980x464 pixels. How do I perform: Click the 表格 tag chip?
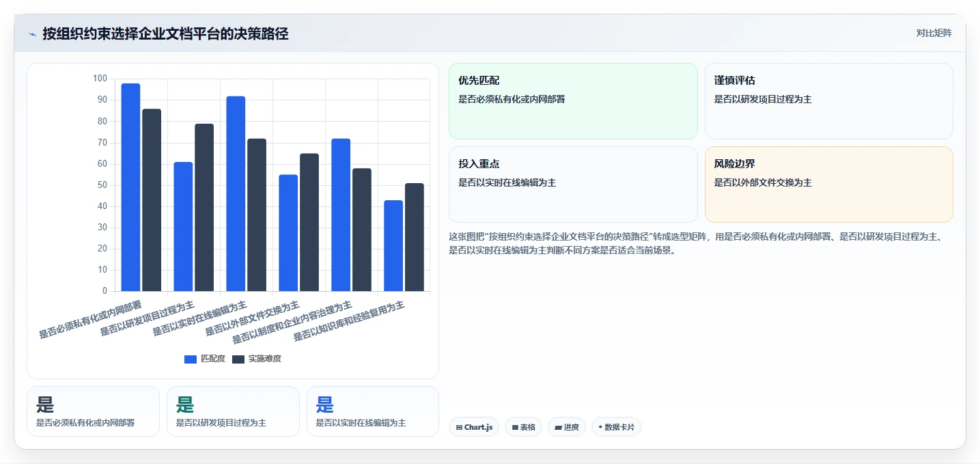click(524, 427)
